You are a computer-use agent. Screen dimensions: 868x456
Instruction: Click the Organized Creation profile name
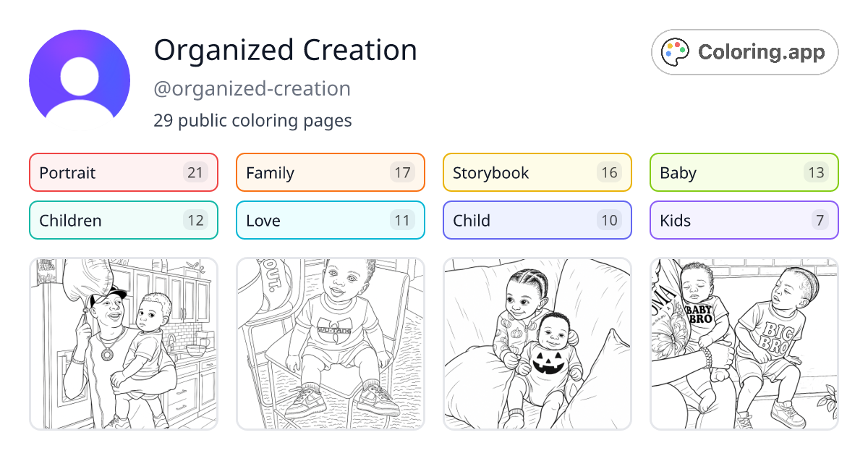click(286, 51)
